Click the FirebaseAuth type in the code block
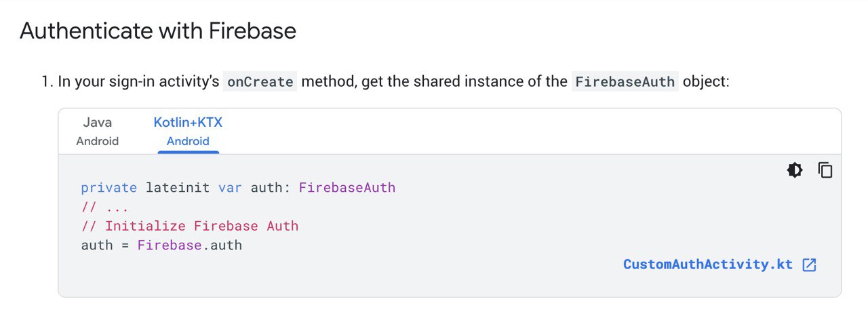 pos(347,187)
